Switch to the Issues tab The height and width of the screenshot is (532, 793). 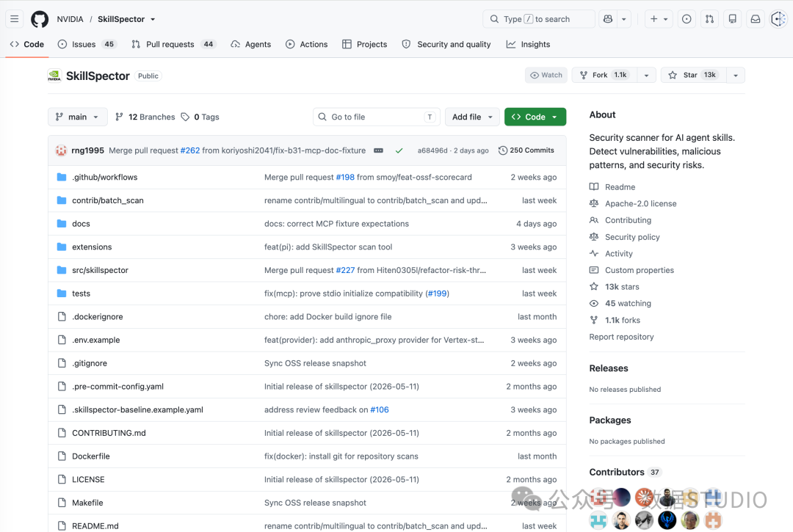pos(87,45)
